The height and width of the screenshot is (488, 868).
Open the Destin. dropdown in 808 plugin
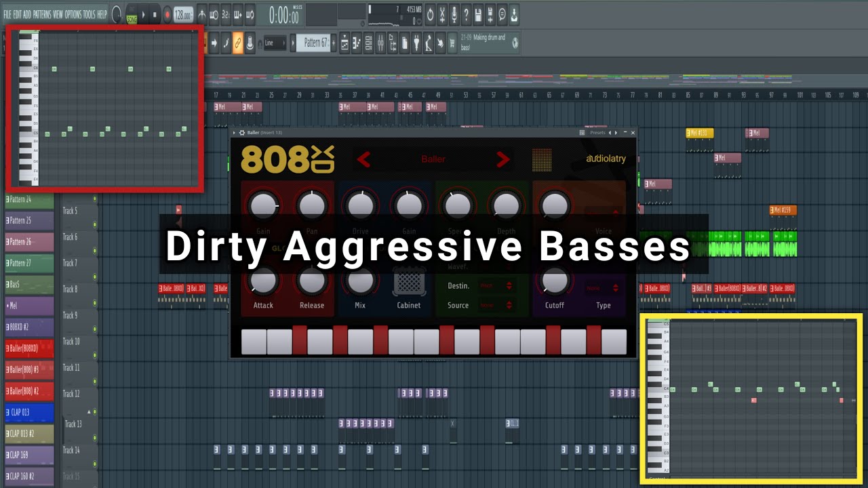[x=496, y=286]
